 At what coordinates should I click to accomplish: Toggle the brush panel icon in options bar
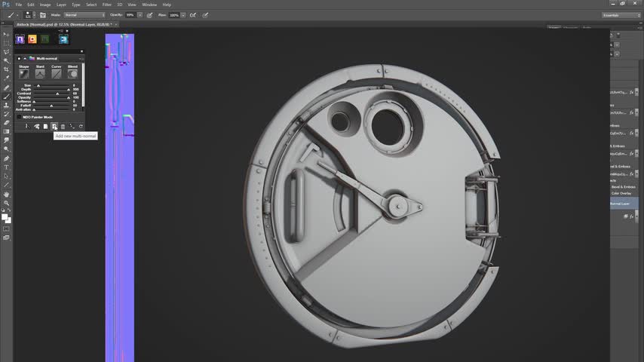point(43,15)
